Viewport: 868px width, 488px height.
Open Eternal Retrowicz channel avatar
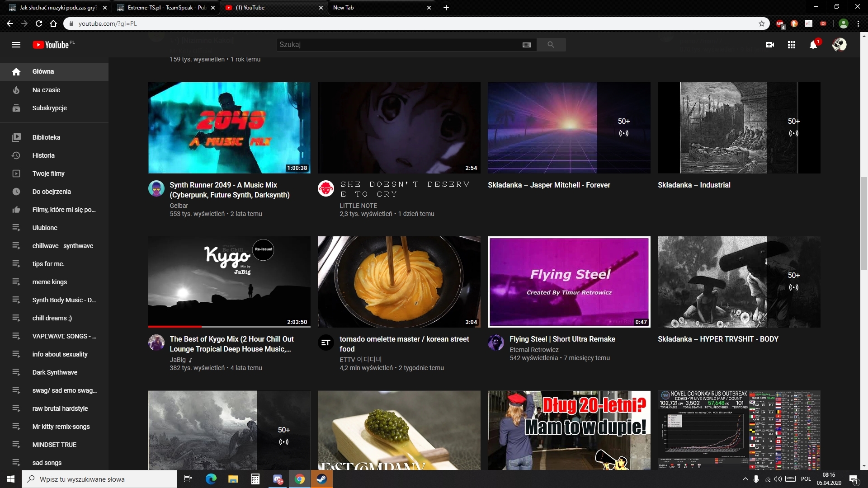496,343
